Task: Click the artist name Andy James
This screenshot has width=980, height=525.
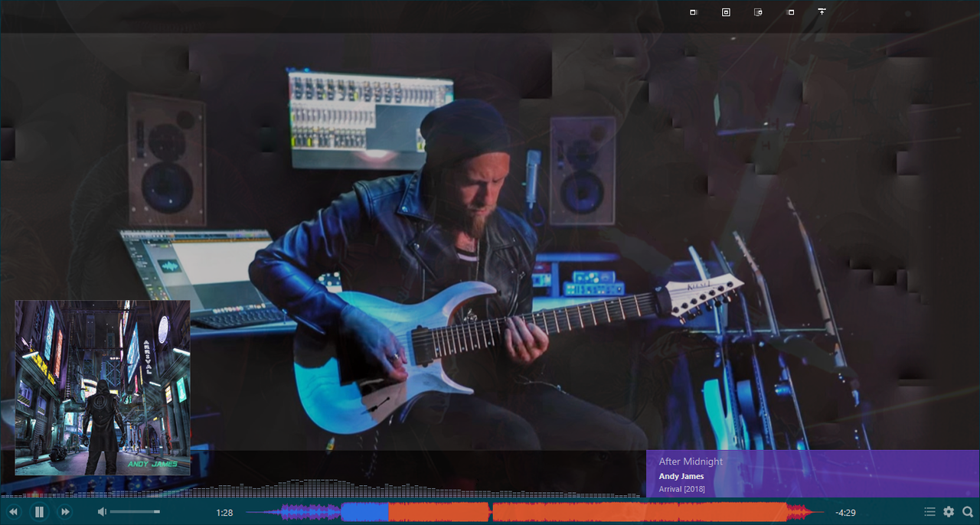Action: (x=681, y=476)
